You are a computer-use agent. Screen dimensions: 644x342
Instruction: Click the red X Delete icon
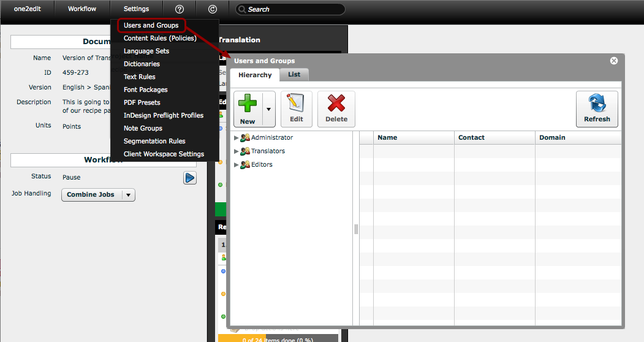point(336,103)
